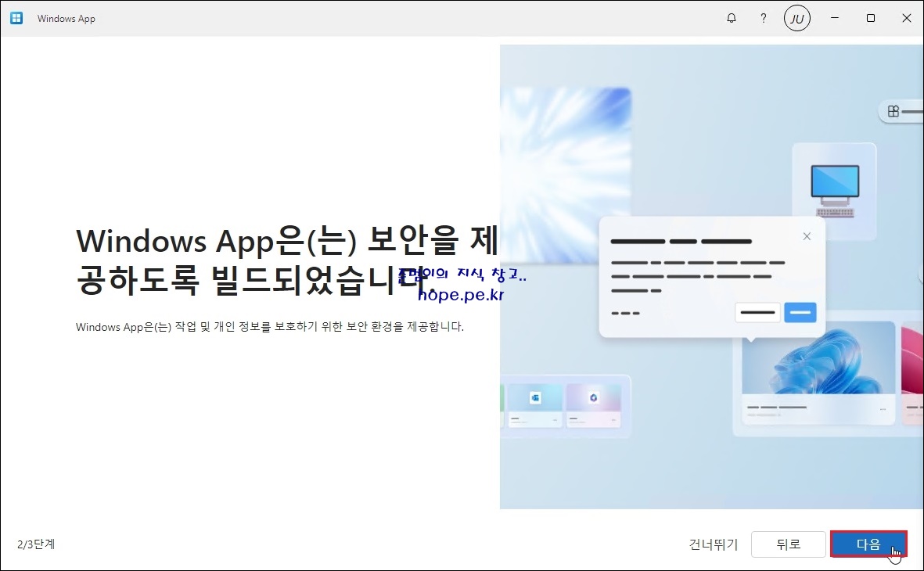The image size is (924, 571).
Task: Click the Windows App logo icon
Action: pyautogui.click(x=16, y=18)
